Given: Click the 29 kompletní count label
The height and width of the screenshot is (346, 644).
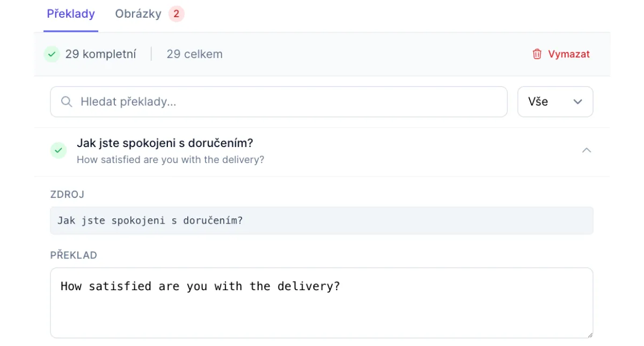Looking at the screenshot, I should (x=100, y=54).
